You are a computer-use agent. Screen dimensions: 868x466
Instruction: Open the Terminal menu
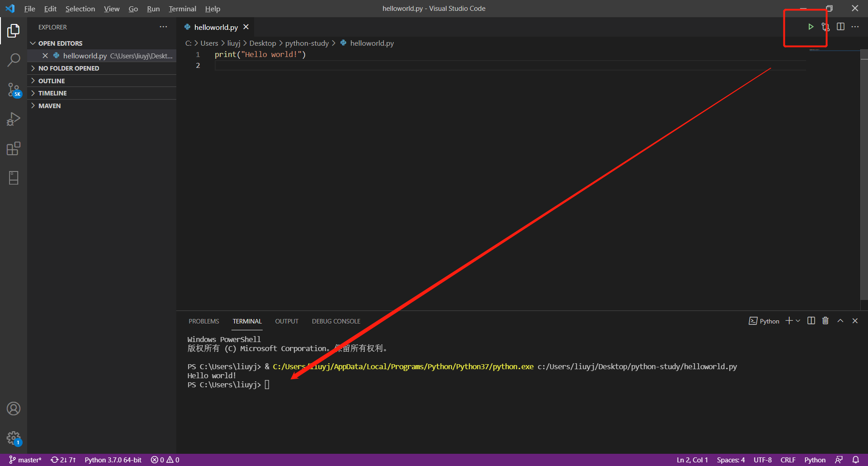click(182, 9)
